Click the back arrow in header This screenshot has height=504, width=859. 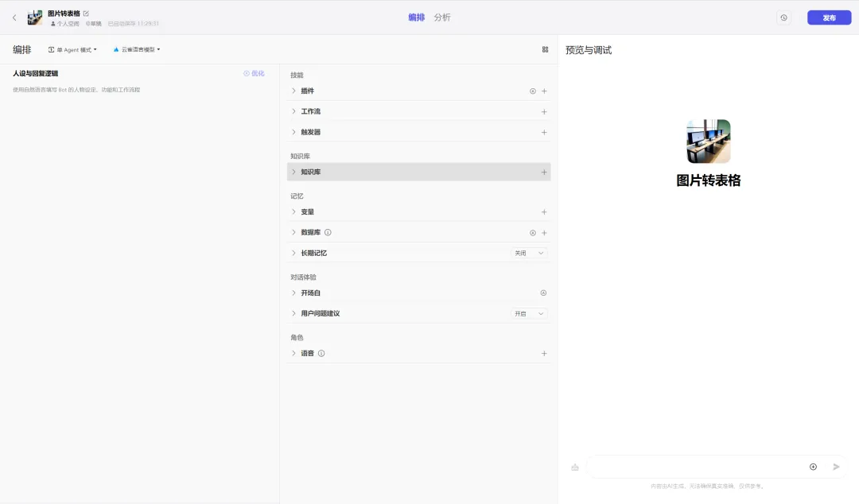coord(14,17)
